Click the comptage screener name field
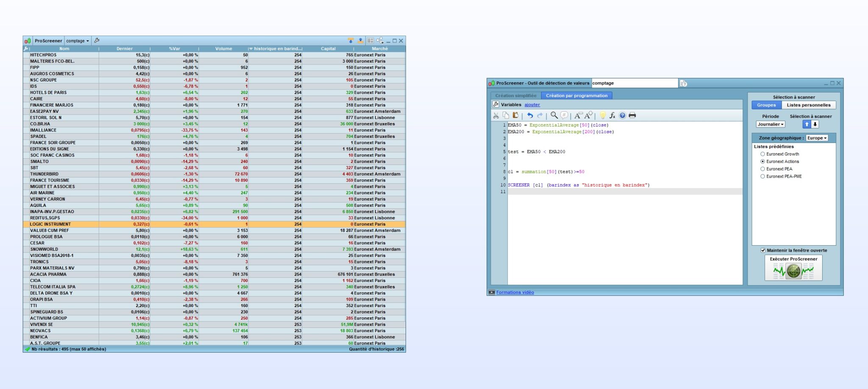 pos(634,83)
